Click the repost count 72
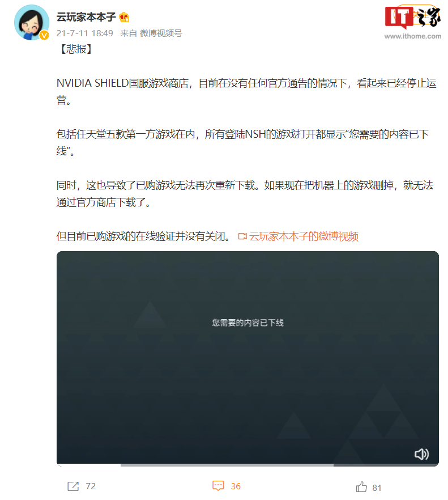Viewport: 448px width, 500px height. tap(91, 486)
